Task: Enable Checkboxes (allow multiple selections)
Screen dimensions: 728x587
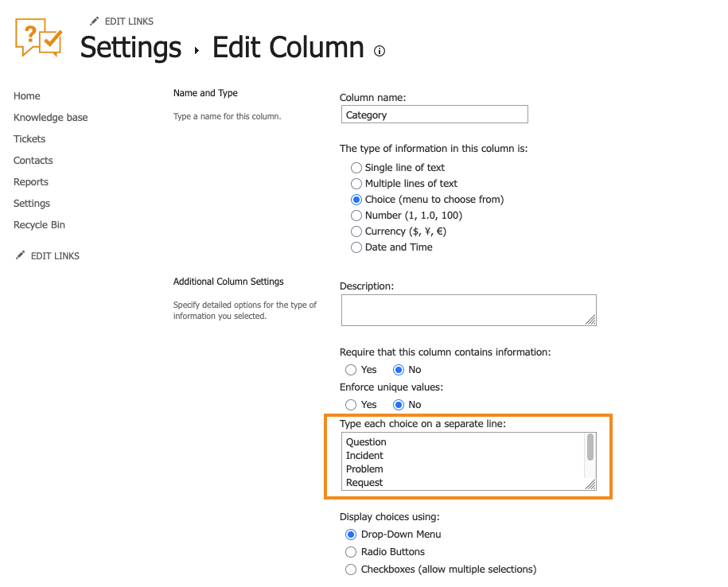Action: (x=351, y=569)
